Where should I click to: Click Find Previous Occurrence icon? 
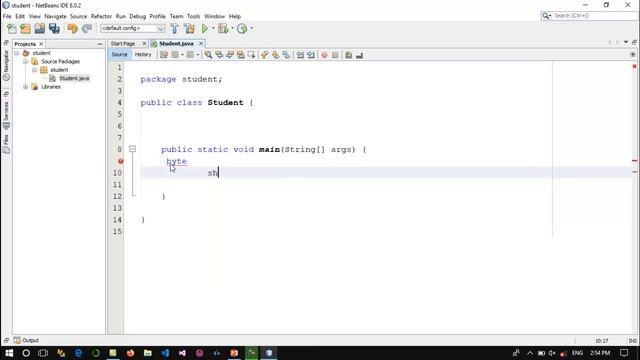tap(219, 55)
